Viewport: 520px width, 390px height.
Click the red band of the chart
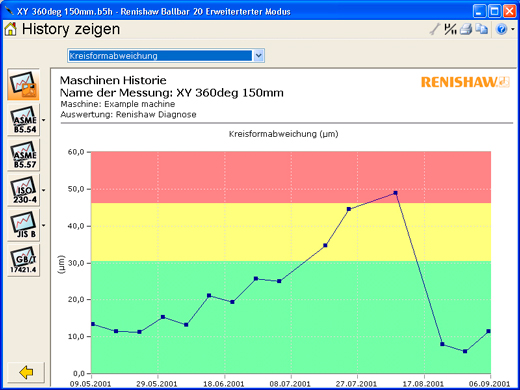coord(291,177)
